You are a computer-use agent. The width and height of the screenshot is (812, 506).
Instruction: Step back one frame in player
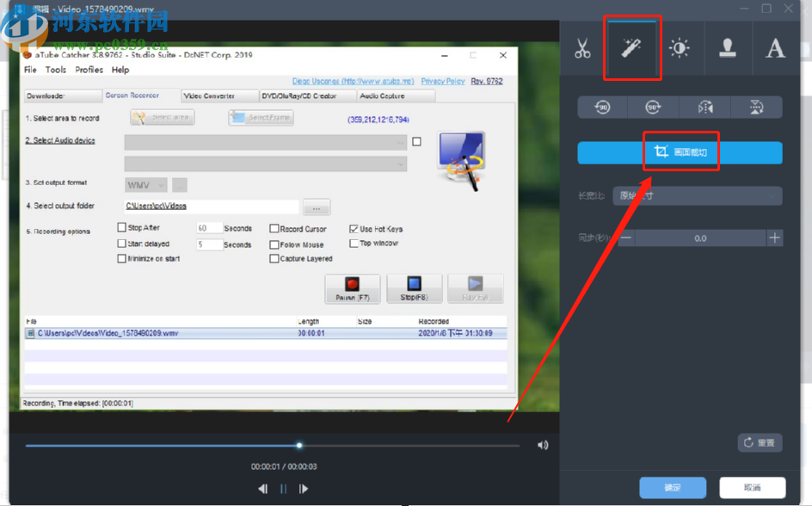pos(263,489)
